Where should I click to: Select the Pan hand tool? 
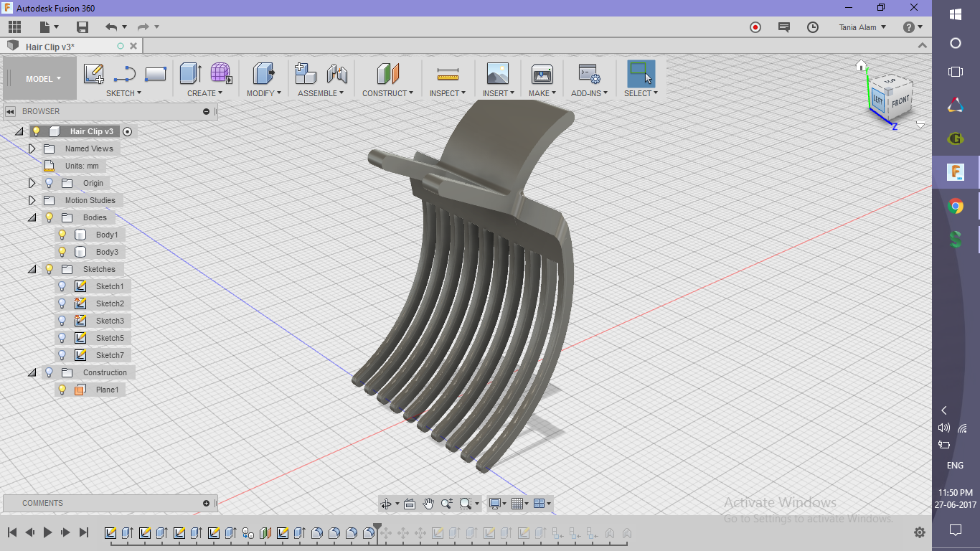pyautogui.click(x=428, y=504)
